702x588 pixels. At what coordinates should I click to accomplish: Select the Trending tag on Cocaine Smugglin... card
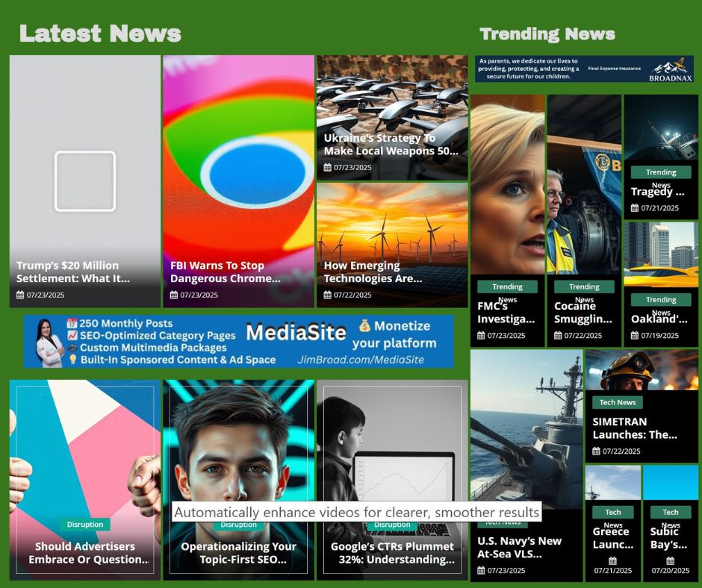click(584, 287)
